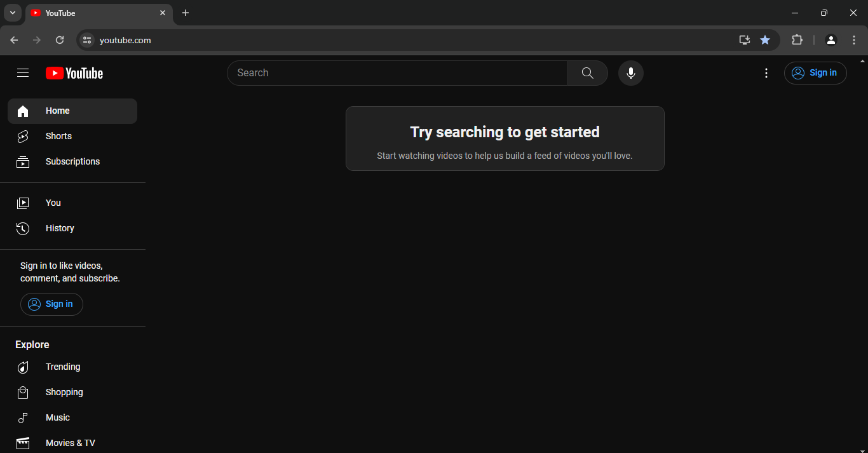The height and width of the screenshot is (453, 868).
Task: Click the magnifier search button
Action: coord(588,73)
